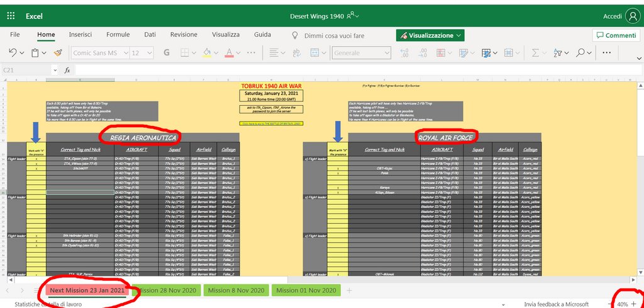This screenshot has height=308, width=644.
Task: Click the AutoSum sigma icon
Action: [535, 53]
